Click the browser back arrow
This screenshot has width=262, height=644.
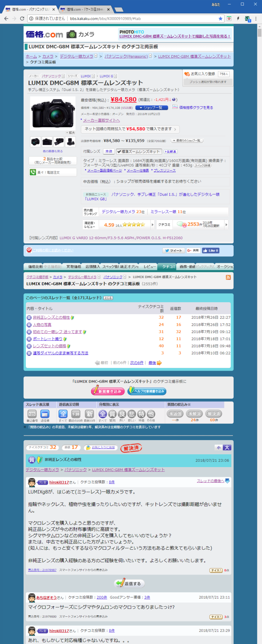coord(6,18)
